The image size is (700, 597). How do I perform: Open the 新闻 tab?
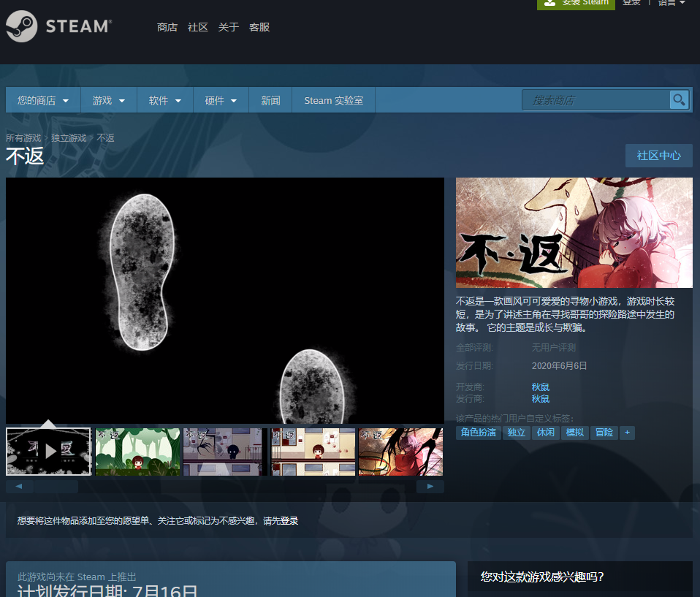pyautogui.click(x=270, y=100)
